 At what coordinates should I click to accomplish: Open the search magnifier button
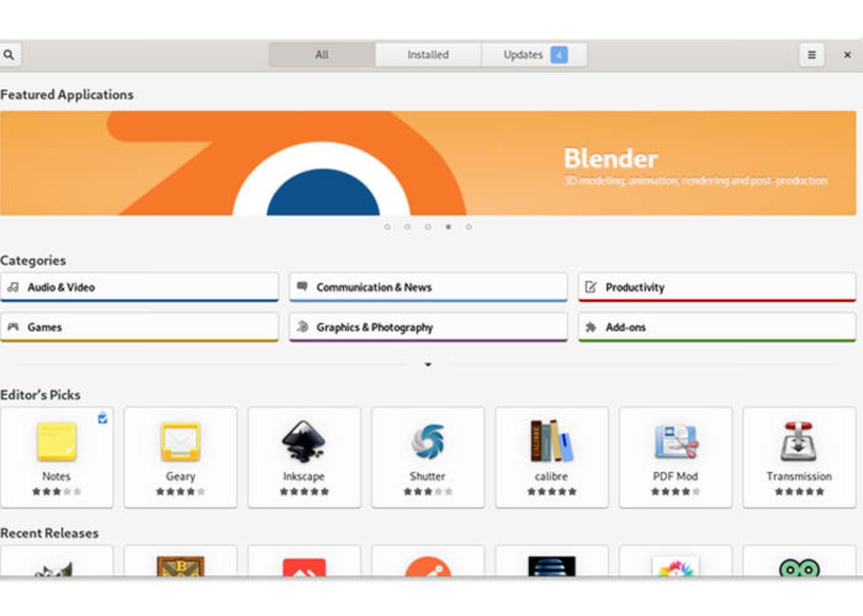click(x=10, y=54)
